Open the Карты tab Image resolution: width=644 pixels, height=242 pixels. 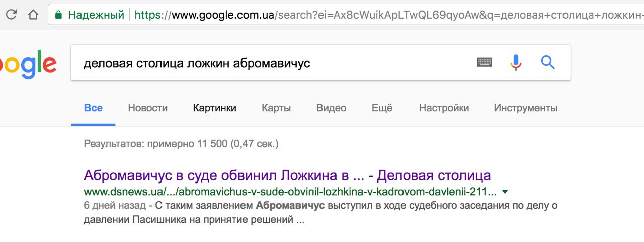[276, 108]
